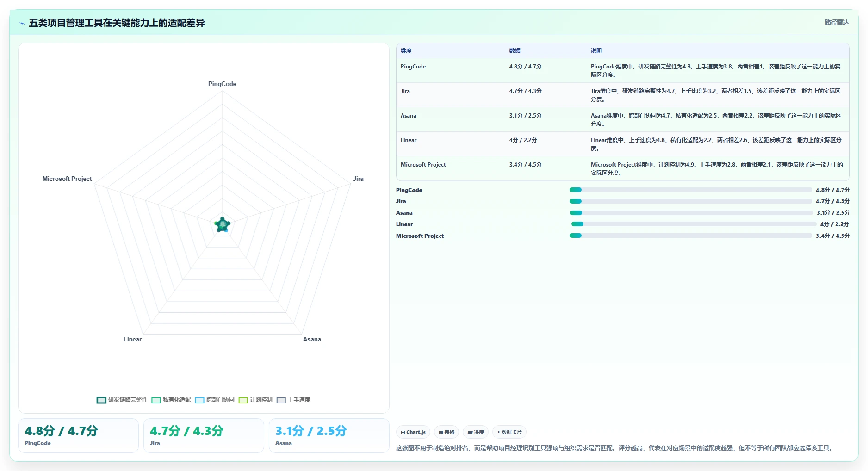868x471 pixels.
Task: Click the Microsoft Project progress bar
Action: 691,235
